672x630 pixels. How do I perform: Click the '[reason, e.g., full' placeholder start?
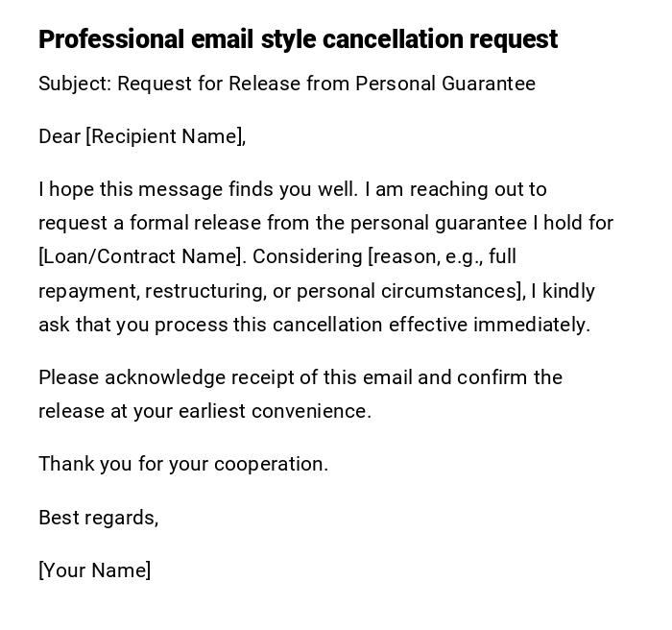pos(443,256)
